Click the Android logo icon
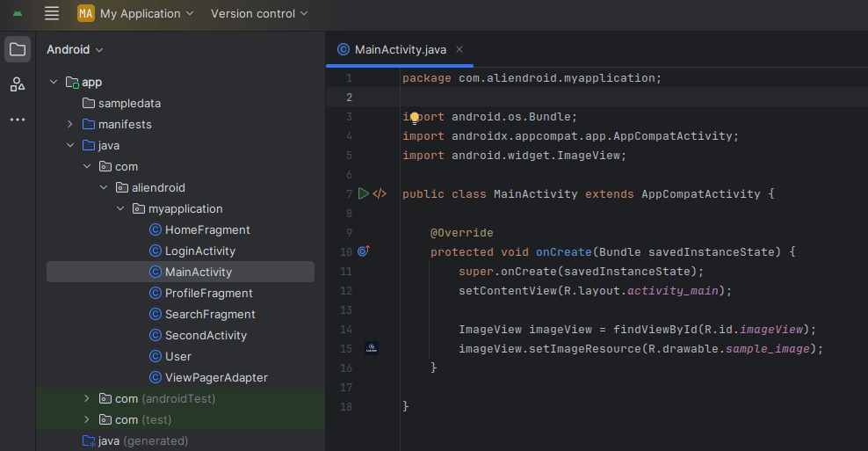Image resolution: width=868 pixels, height=451 pixels. 18,13
